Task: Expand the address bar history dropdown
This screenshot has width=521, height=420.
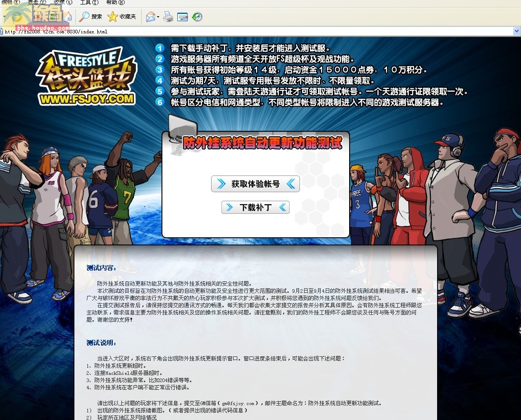Action: point(516,31)
